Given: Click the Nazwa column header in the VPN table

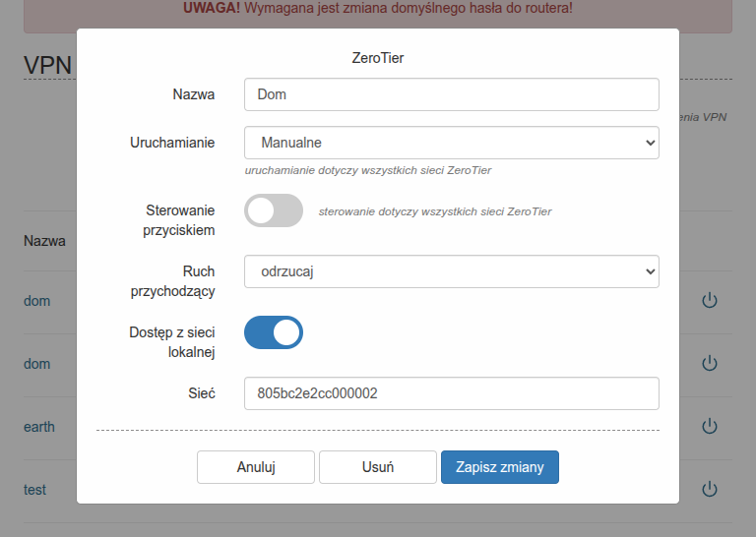Looking at the screenshot, I should click(44, 241).
